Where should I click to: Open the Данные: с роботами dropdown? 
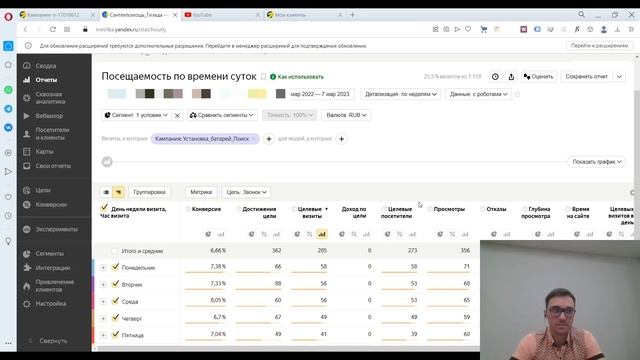tap(478, 94)
